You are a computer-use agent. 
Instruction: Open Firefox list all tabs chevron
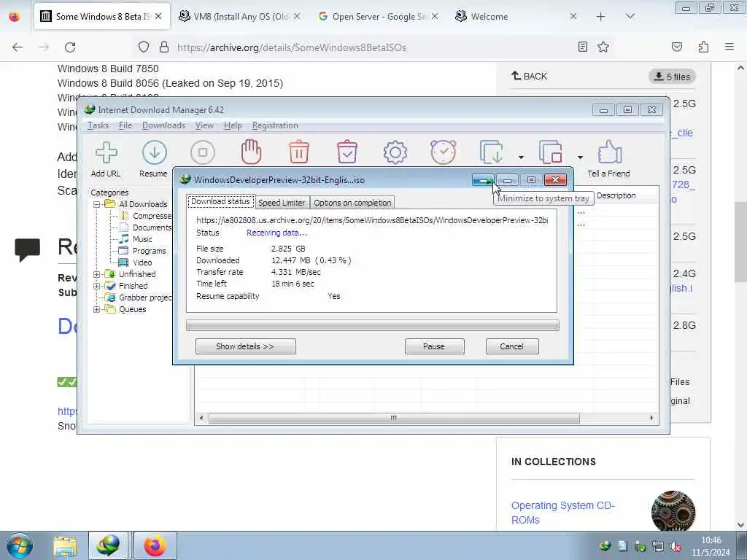pos(630,17)
